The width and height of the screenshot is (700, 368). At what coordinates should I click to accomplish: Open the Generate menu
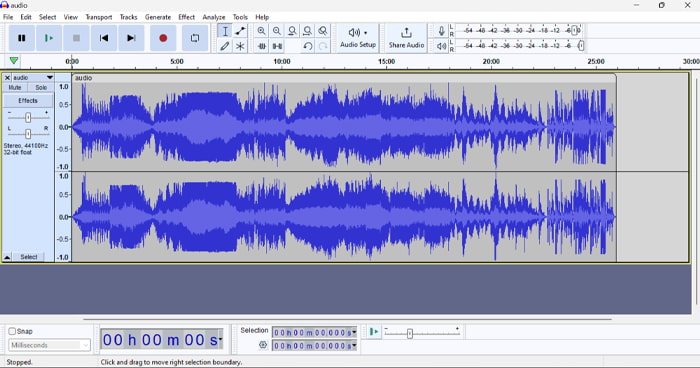point(158,17)
